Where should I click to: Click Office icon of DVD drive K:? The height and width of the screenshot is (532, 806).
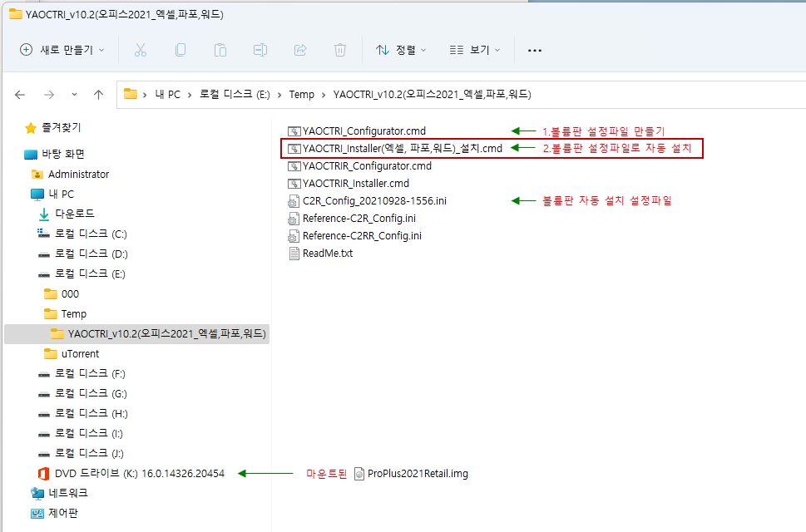click(44, 474)
